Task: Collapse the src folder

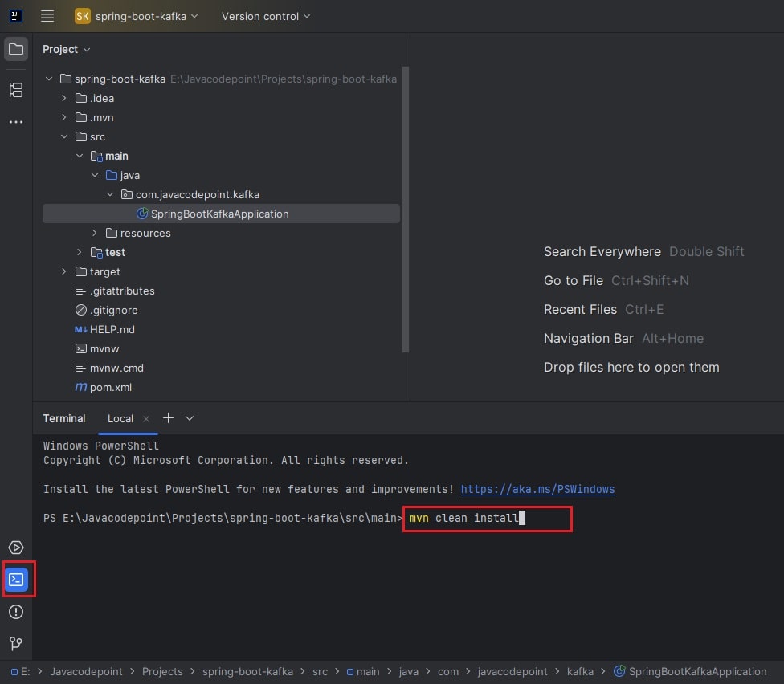Action: click(64, 136)
